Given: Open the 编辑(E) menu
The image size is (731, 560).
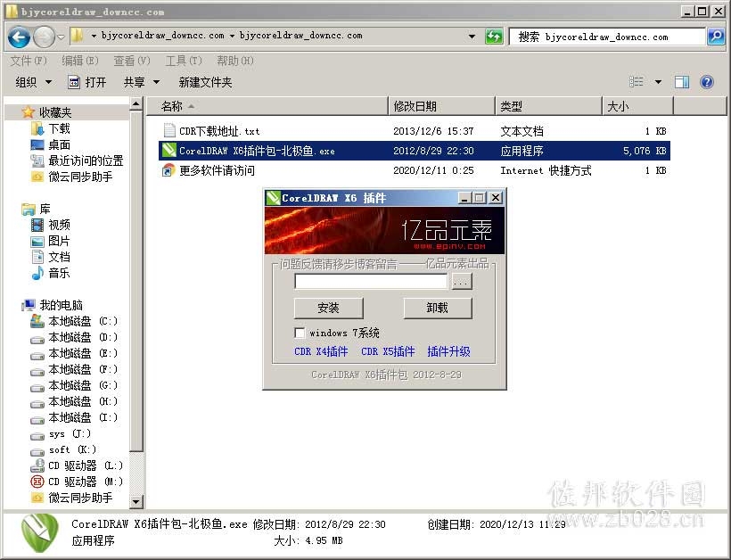Looking at the screenshot, I should click(80, 61).
